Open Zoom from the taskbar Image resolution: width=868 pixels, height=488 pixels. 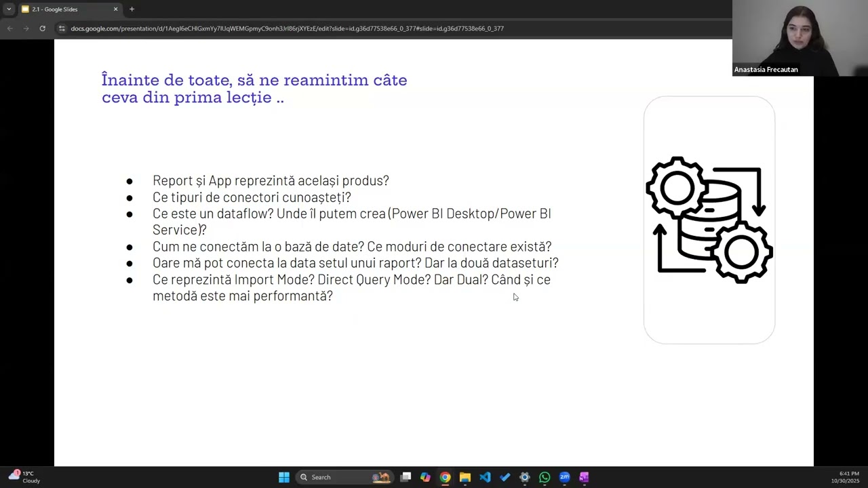pos(564,477)
